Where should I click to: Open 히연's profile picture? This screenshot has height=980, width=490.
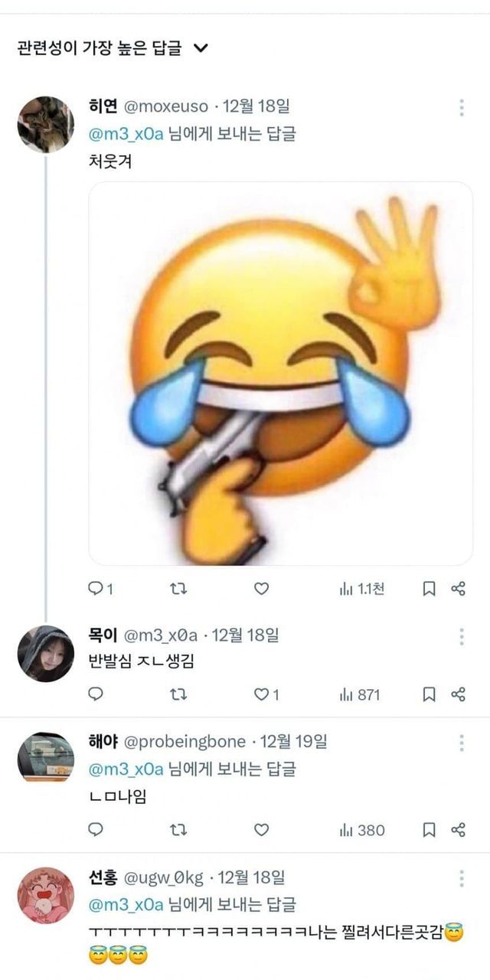coord(45,124)
